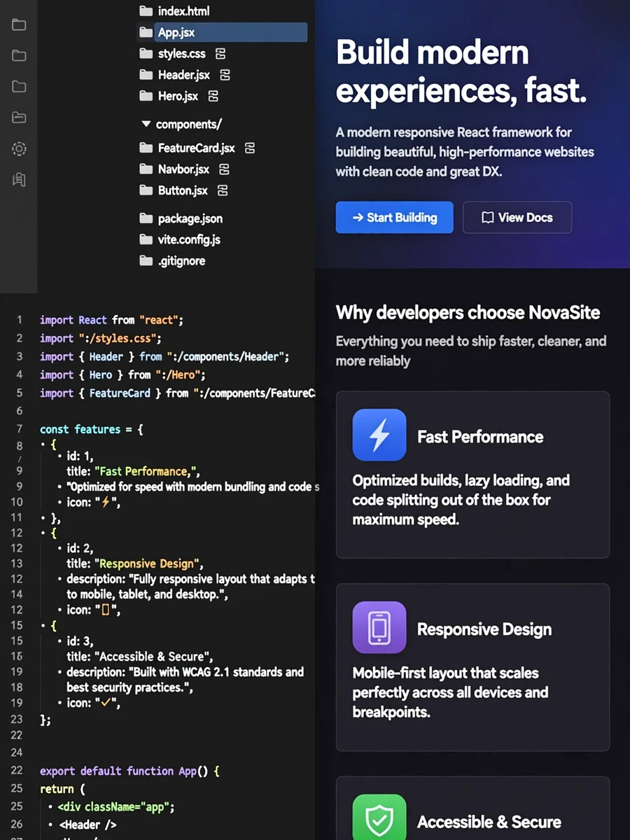Click the "Everything you need to ship faster" subtitle
Viewport: 630px width, 840px height.
471,351
